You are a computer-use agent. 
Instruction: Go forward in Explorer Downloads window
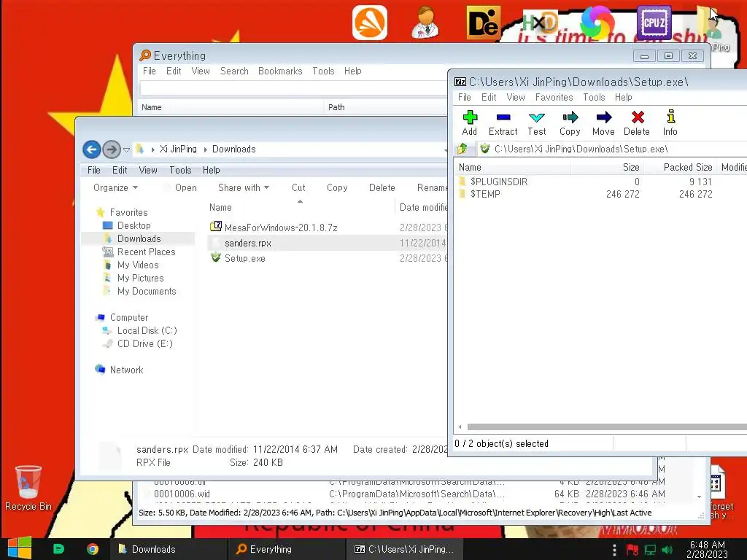coord(112,149)
